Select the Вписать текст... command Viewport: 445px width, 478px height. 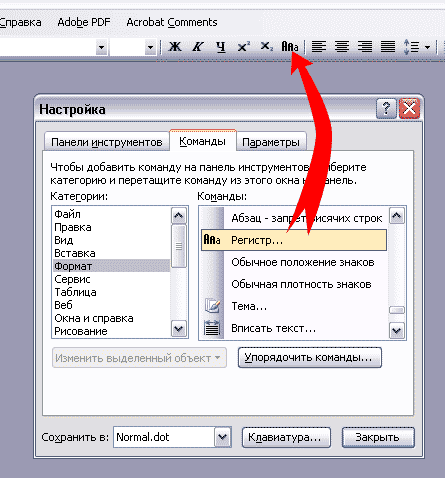tap(294, 328)
